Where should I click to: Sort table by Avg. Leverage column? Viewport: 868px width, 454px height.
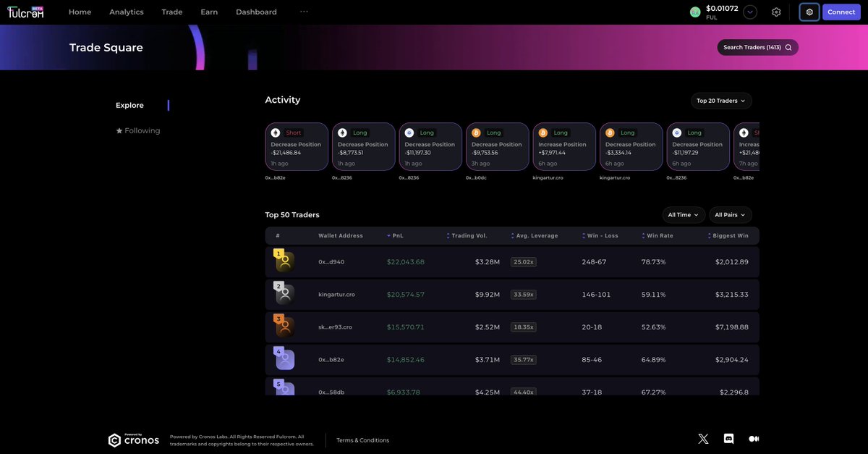pos(534,235)
